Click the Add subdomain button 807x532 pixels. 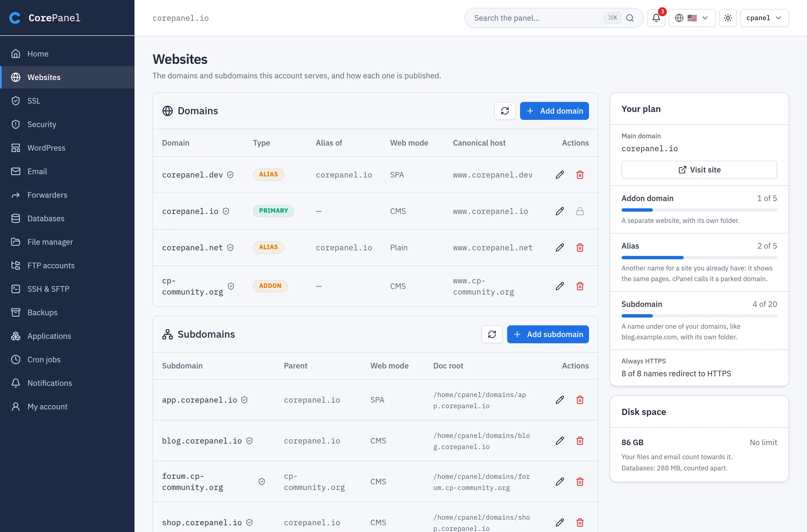pyautogui.click(x=548, y=334)
